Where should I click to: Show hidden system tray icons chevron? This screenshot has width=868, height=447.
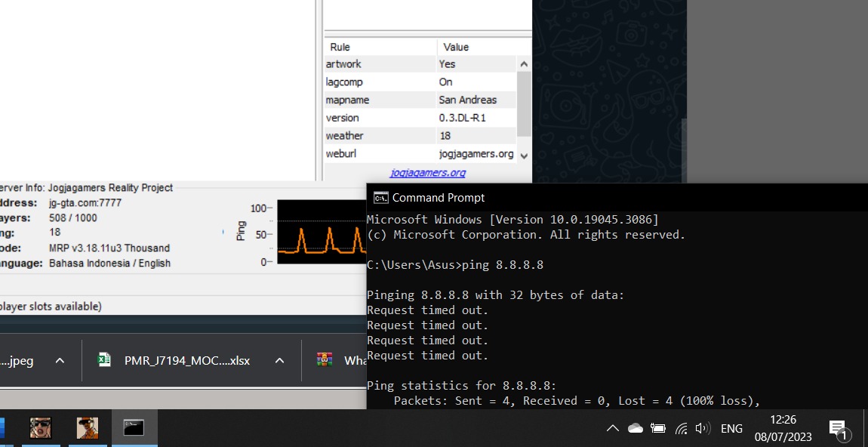pyautogui.click(x=612, y=428)
